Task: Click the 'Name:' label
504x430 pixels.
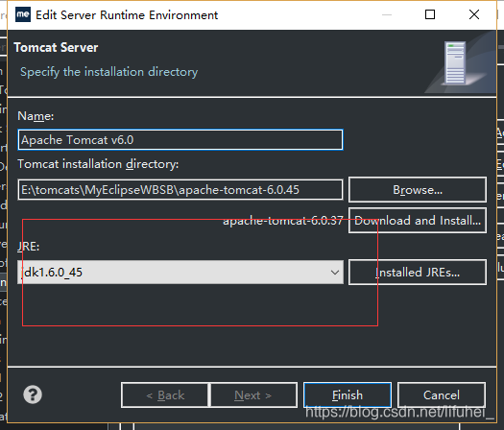Action: pos(36,116)
